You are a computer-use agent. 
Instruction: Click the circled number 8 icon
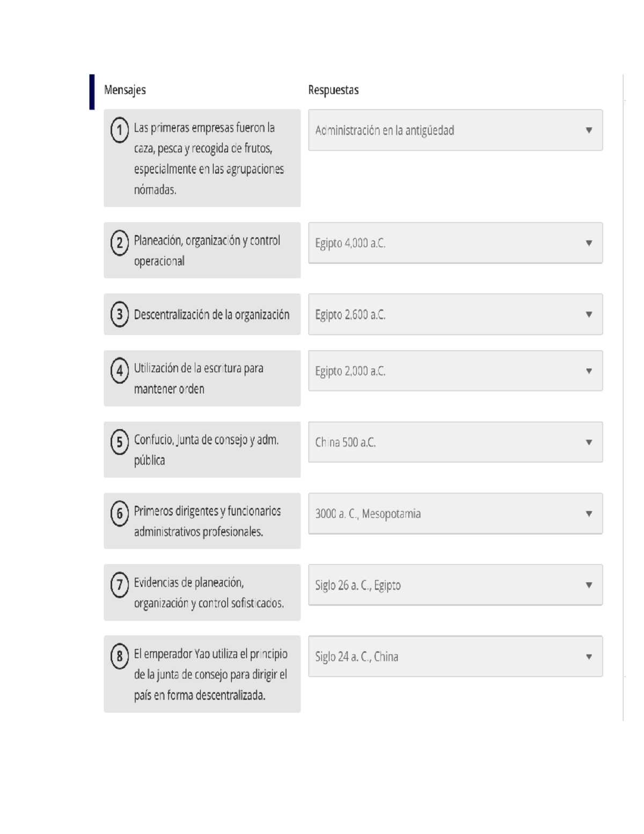(x=120, y=656)
